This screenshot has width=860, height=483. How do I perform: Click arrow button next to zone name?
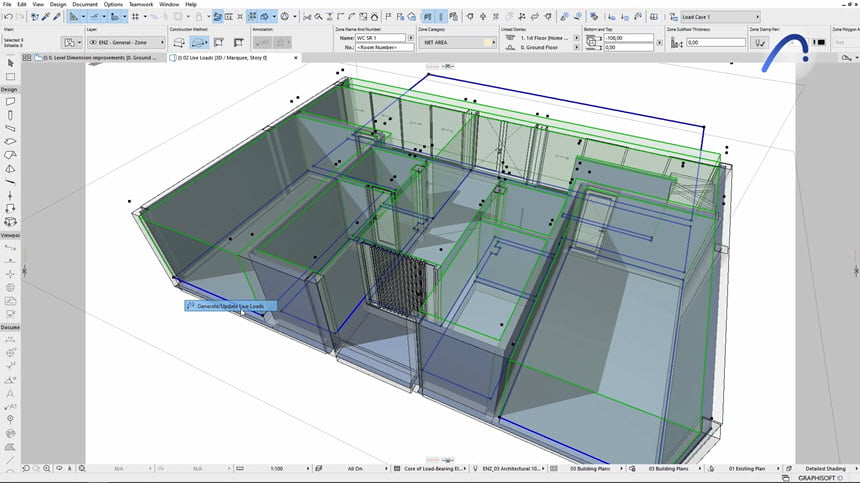[411, 38]
